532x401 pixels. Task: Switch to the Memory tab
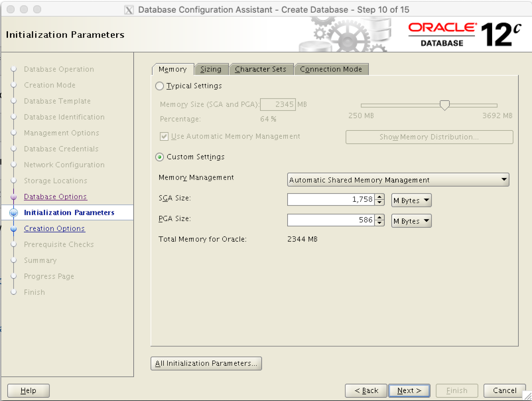(173, 69)
